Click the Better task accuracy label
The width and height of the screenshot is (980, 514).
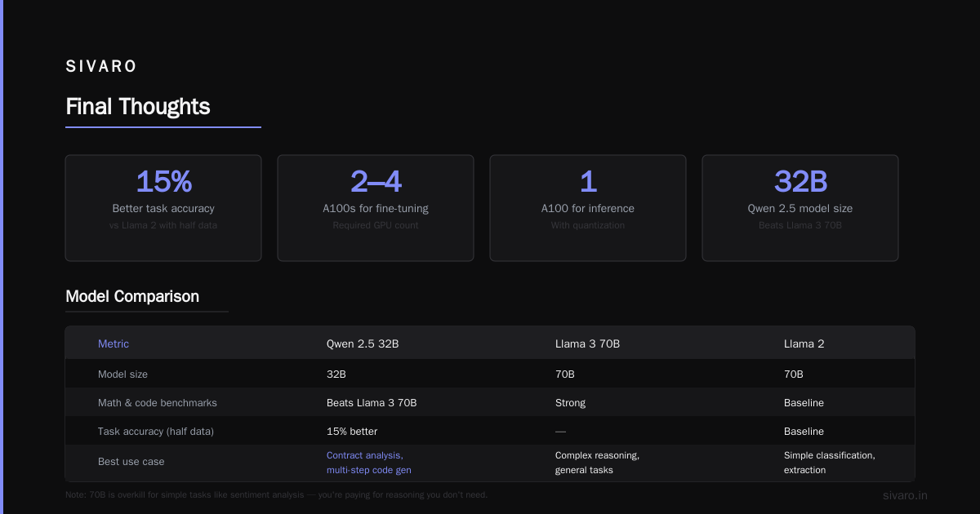pos(163,208)
